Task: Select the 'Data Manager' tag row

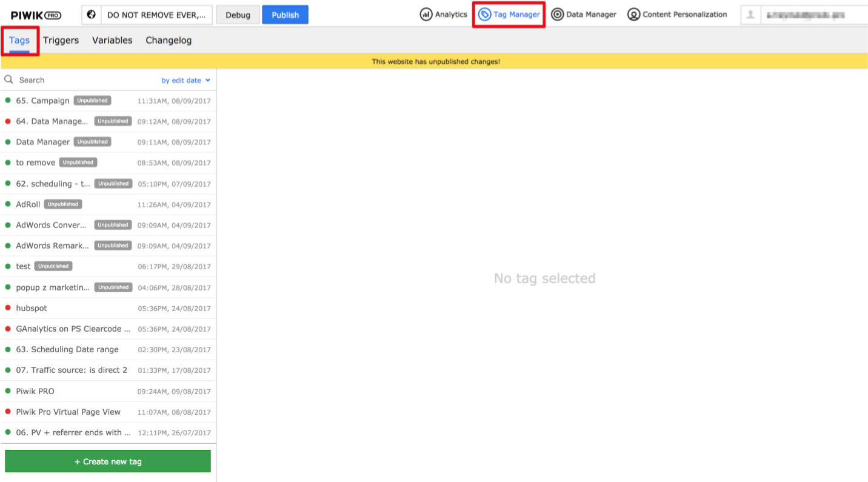Action: tap(109, 142)
